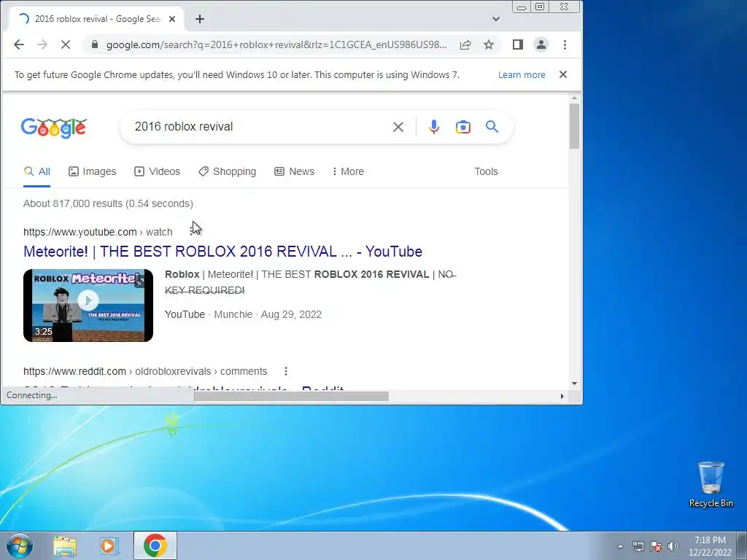747x560 pixels.
Task: Click the forward navigation arrow
Action: [42, 44]
